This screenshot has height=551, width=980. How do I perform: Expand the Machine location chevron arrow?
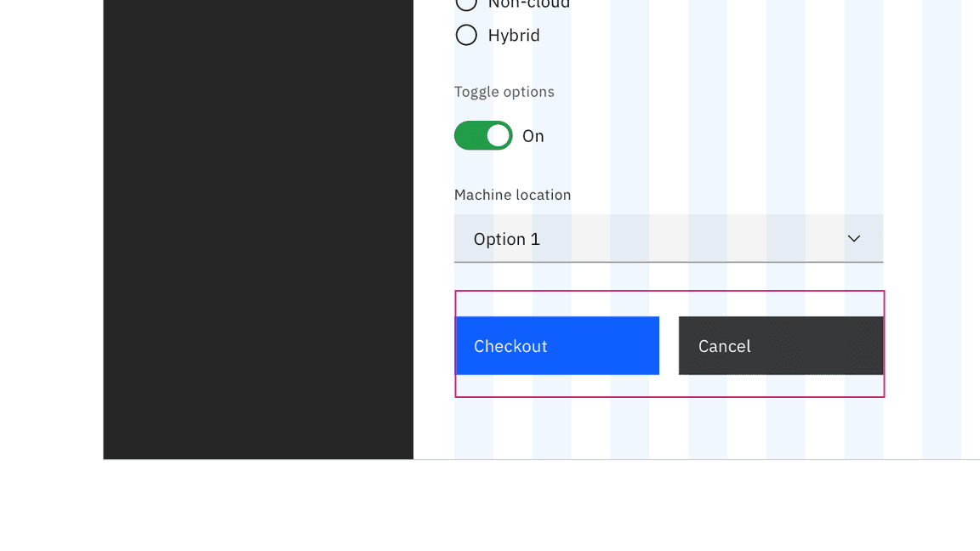point(854,239)
